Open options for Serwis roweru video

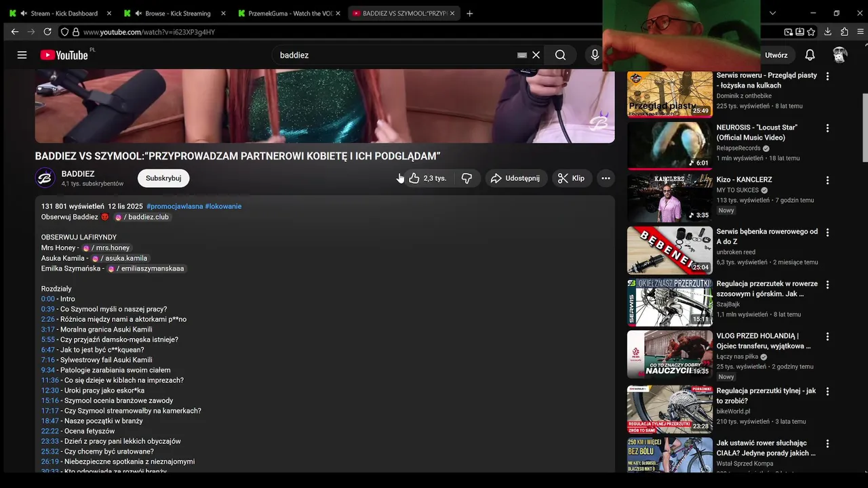(827, 77)
